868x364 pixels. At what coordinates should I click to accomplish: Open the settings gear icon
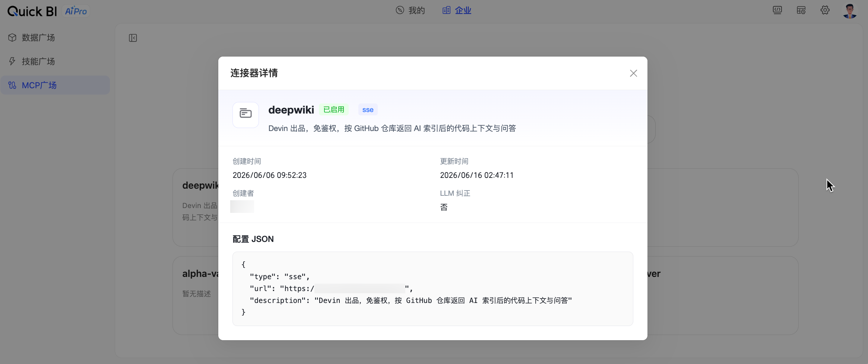point(825,10)
